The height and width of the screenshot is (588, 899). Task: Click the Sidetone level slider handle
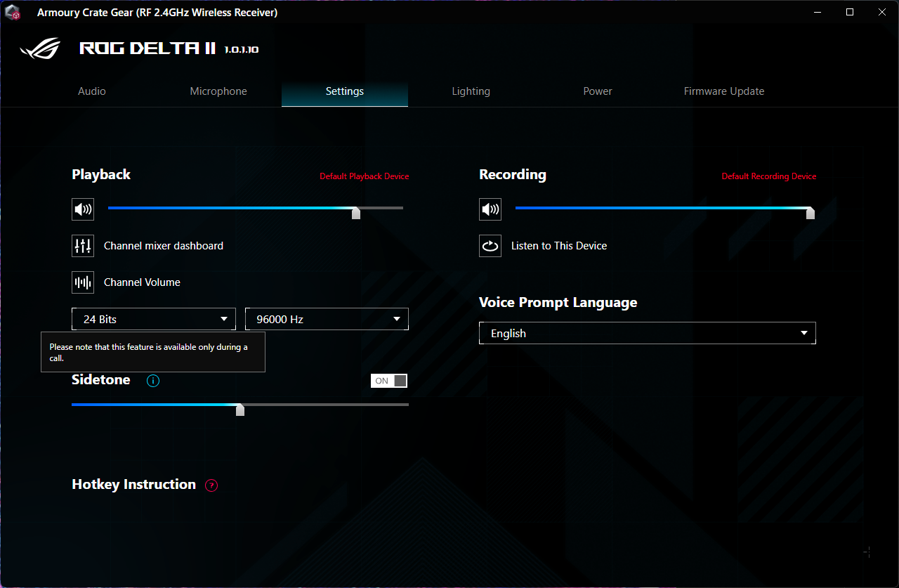point(240,409)
